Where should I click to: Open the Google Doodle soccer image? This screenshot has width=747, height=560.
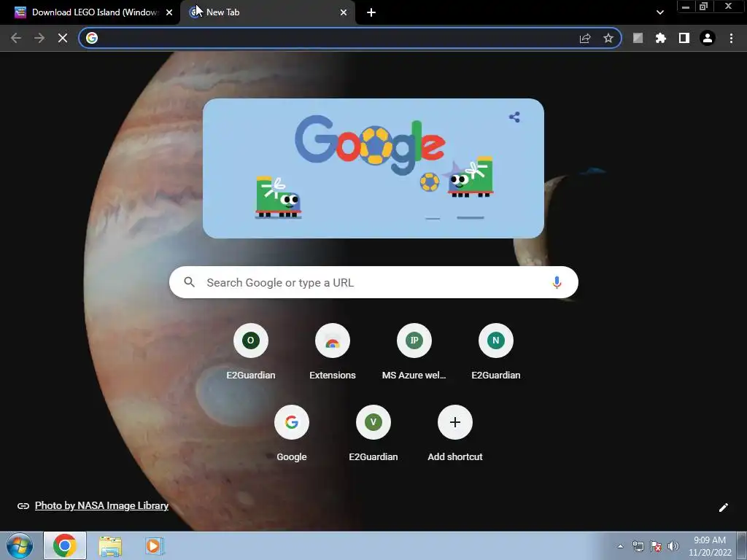click(x=373, y=168)
